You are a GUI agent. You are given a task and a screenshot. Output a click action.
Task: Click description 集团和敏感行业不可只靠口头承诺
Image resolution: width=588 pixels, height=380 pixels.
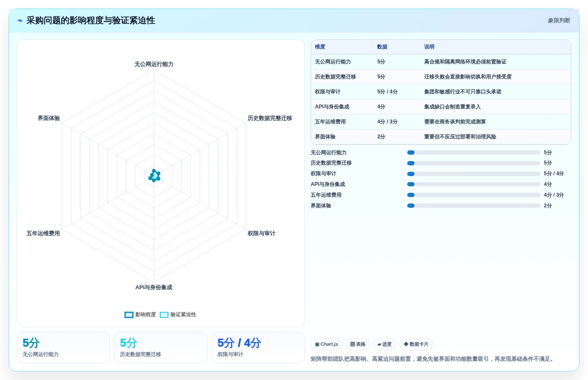click(x=463, y=92)
